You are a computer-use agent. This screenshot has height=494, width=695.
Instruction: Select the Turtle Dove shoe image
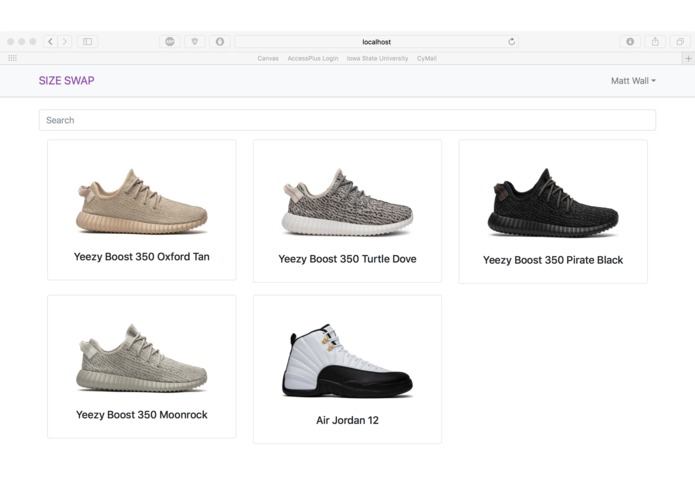(347, 202)
